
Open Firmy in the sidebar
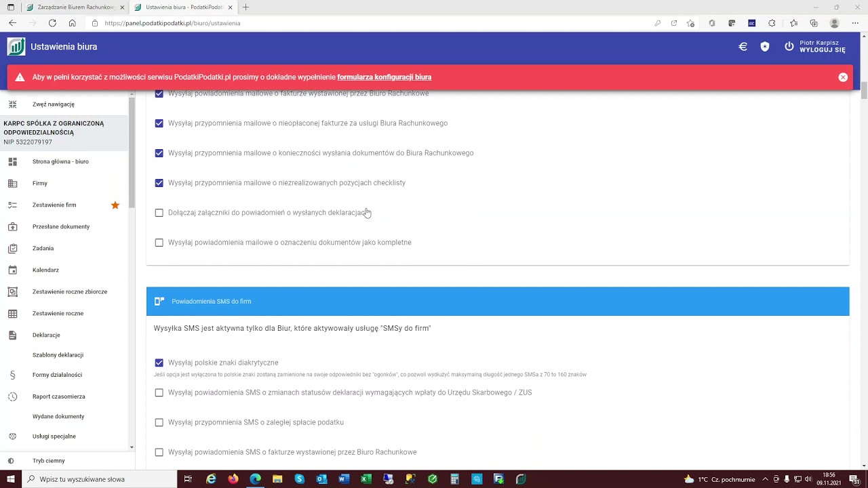(x=40, y=183)
